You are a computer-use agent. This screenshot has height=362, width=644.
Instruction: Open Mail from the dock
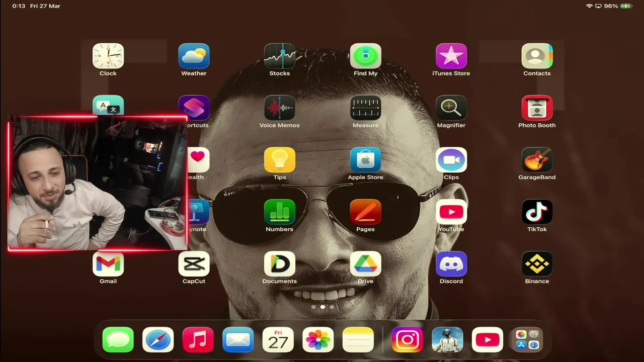click(x=238, y=340)
